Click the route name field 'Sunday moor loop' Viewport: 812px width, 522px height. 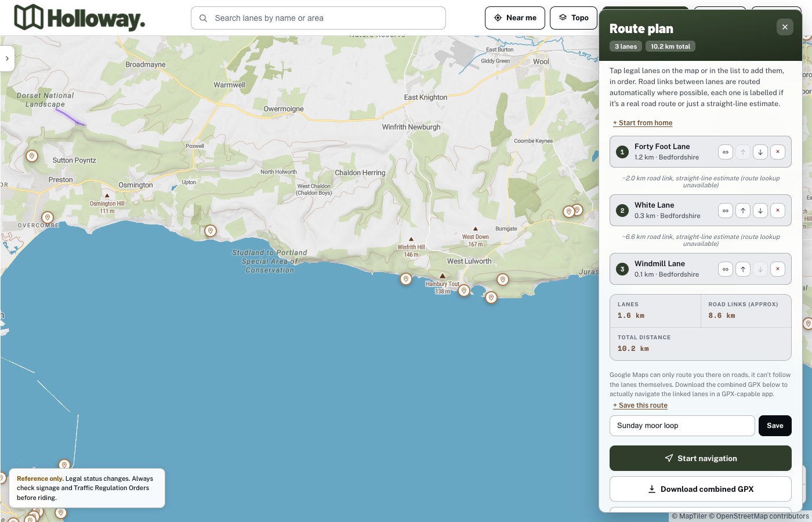682,426
